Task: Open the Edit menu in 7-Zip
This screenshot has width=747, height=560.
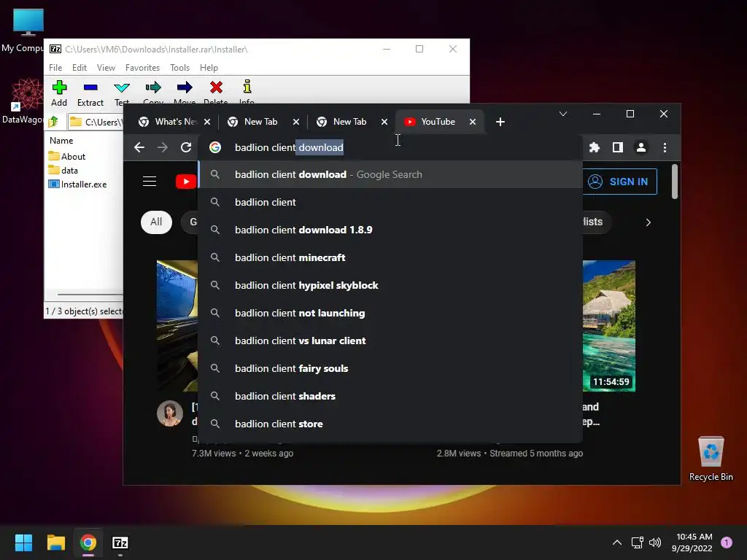Action: (79, 68)
